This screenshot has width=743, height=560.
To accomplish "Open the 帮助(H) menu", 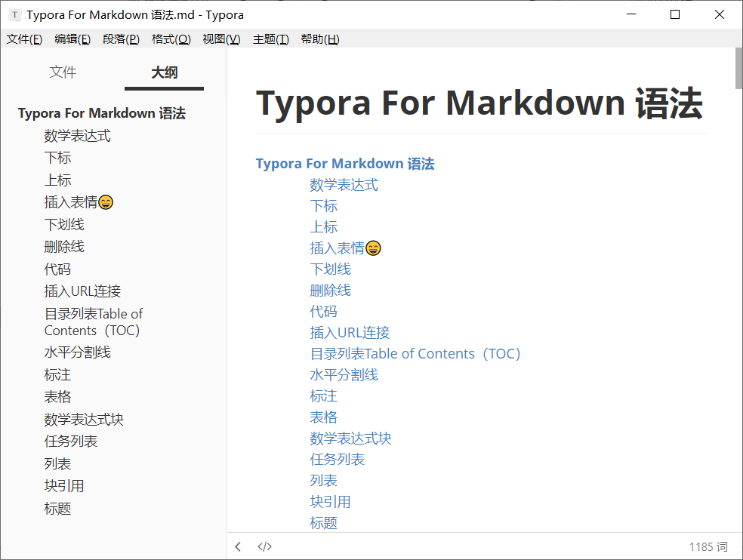I will tap(320, 39).
